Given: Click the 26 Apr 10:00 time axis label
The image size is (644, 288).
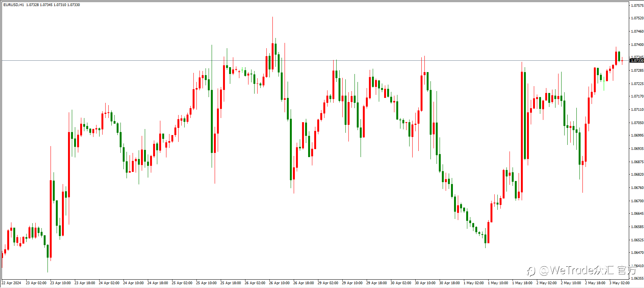Looking at the screenshot, I should tap(279, 283).
